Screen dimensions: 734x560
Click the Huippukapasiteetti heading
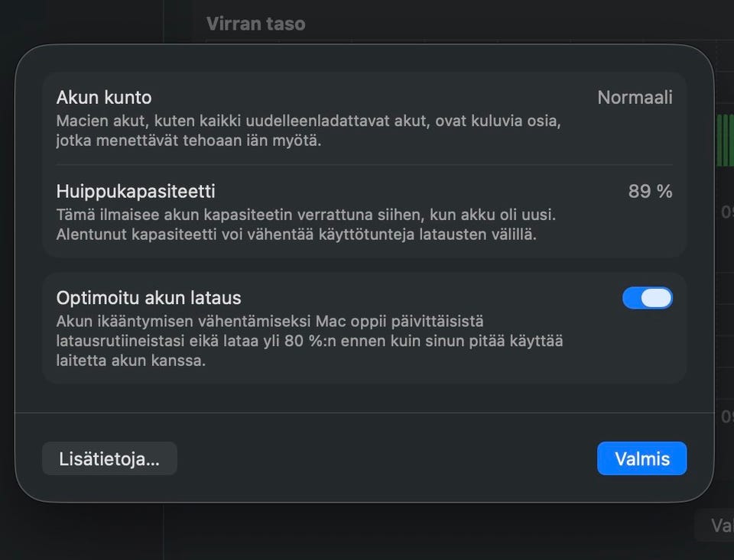(x=135, y=191)
